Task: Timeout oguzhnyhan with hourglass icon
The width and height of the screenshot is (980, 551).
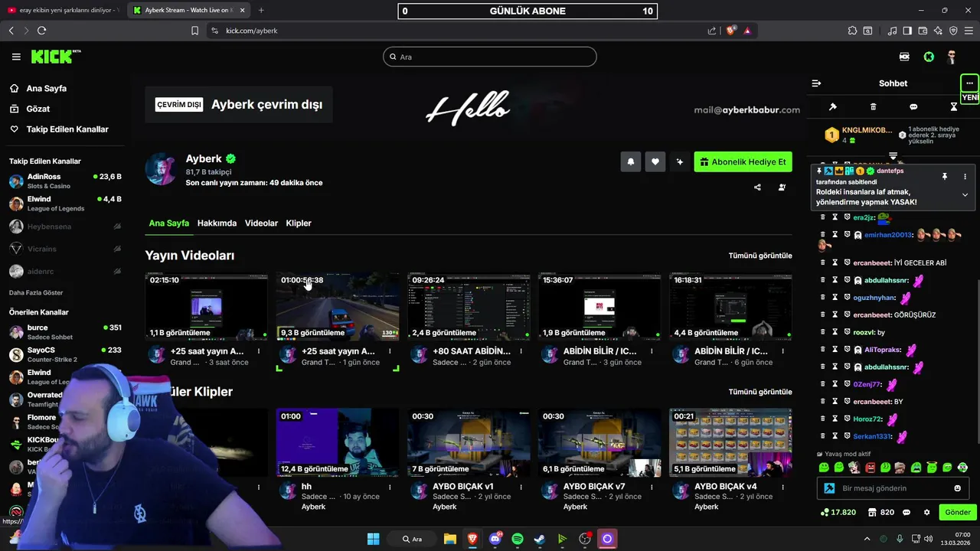Action: pyautogui.click(x=835, y=298)
